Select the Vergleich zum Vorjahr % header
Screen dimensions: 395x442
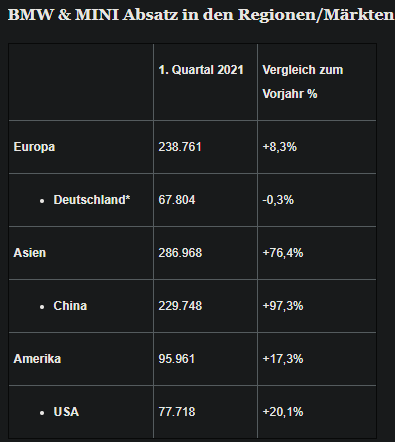tap(303, 82)
